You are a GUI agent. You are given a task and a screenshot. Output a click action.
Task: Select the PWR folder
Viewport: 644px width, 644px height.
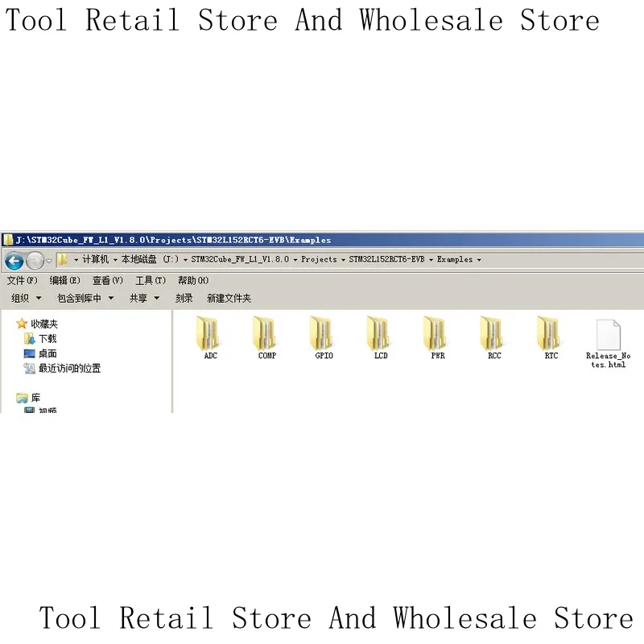coord(437,337)
